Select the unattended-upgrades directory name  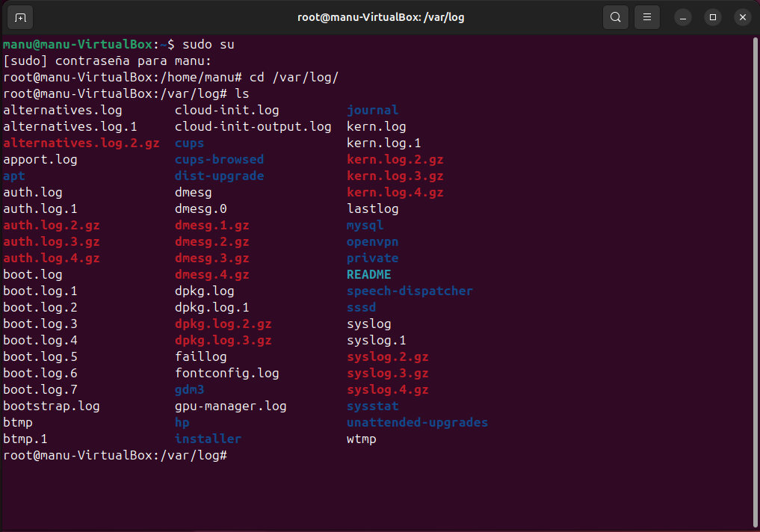(417, 423)
